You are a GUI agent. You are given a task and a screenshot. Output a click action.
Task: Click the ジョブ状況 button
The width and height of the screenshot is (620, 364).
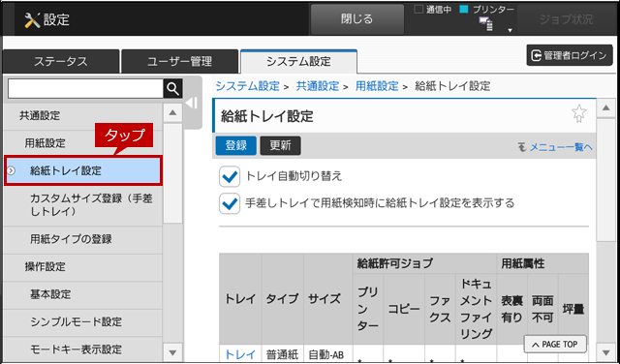coord(566,19)
